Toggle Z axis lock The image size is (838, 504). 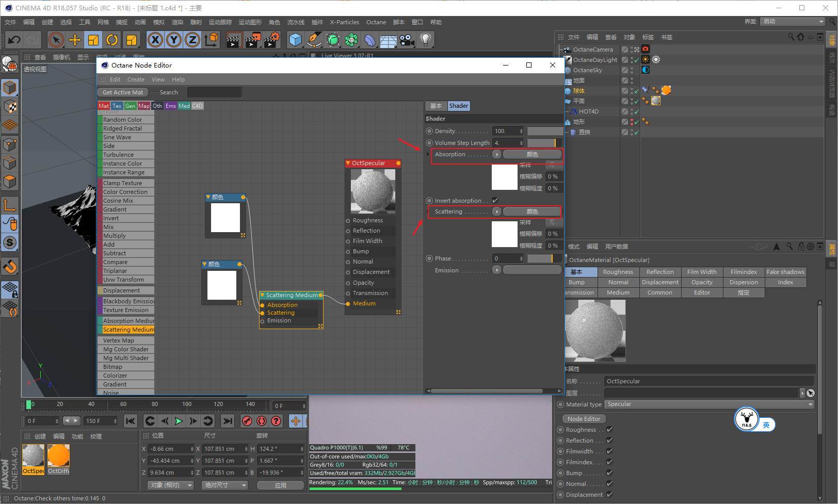pyautogui.click(x=192, y=40)
